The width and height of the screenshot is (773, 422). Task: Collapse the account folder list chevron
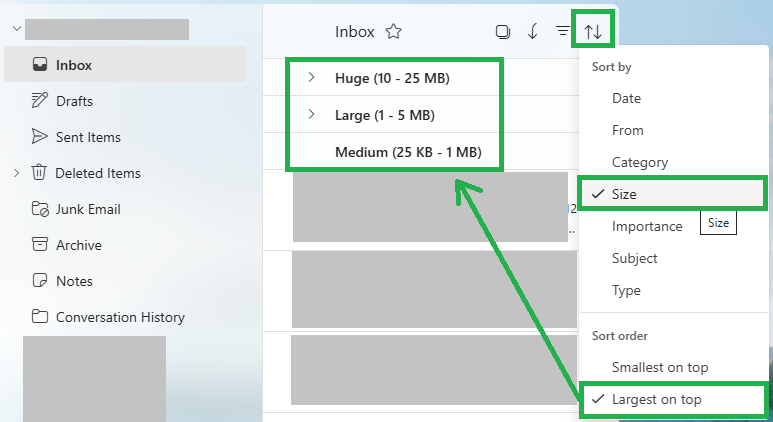[17, 29]
